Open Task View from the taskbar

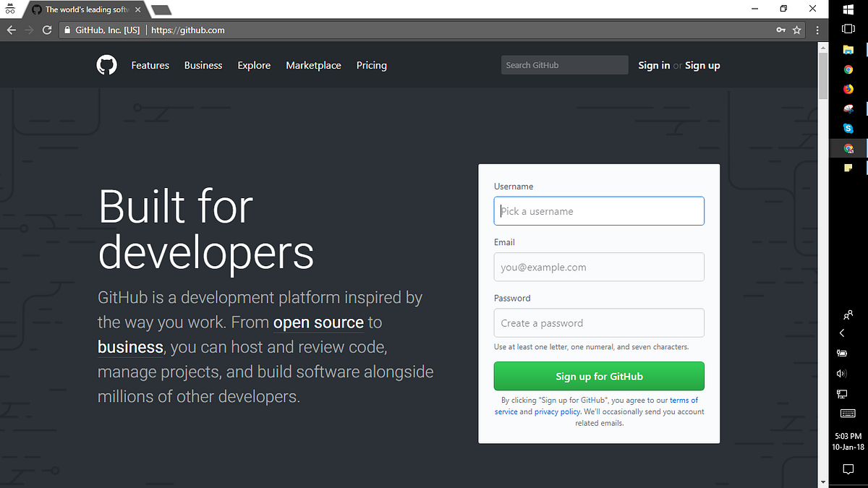point(848,29)
